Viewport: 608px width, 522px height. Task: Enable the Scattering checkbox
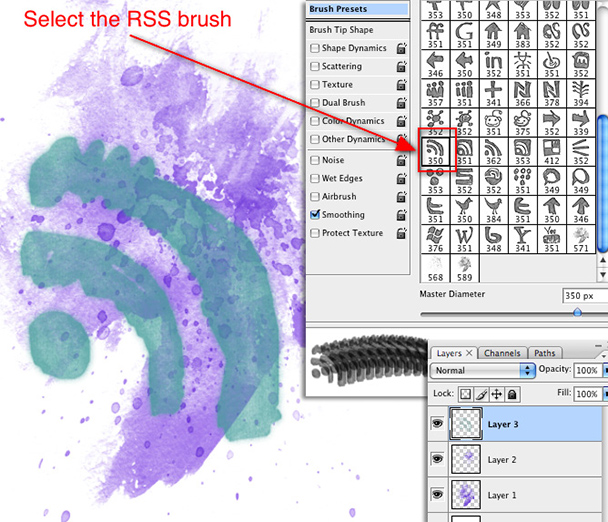click(x=315, y=66)
